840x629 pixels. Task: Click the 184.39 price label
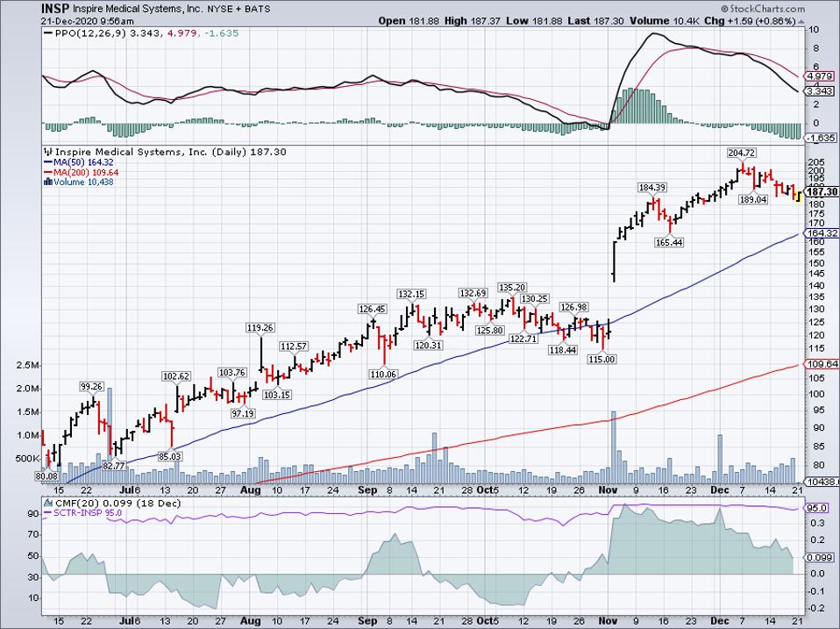pyautogui.click(x=652, y=187)
